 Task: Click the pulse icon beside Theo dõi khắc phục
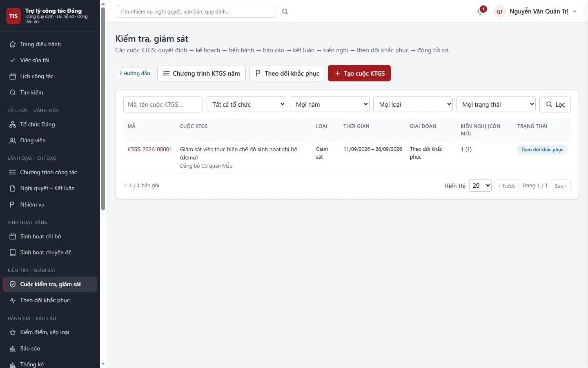click(13, 300)
